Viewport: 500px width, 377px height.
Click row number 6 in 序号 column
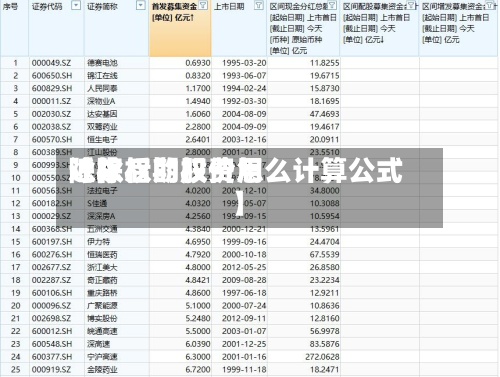(16, 127)
